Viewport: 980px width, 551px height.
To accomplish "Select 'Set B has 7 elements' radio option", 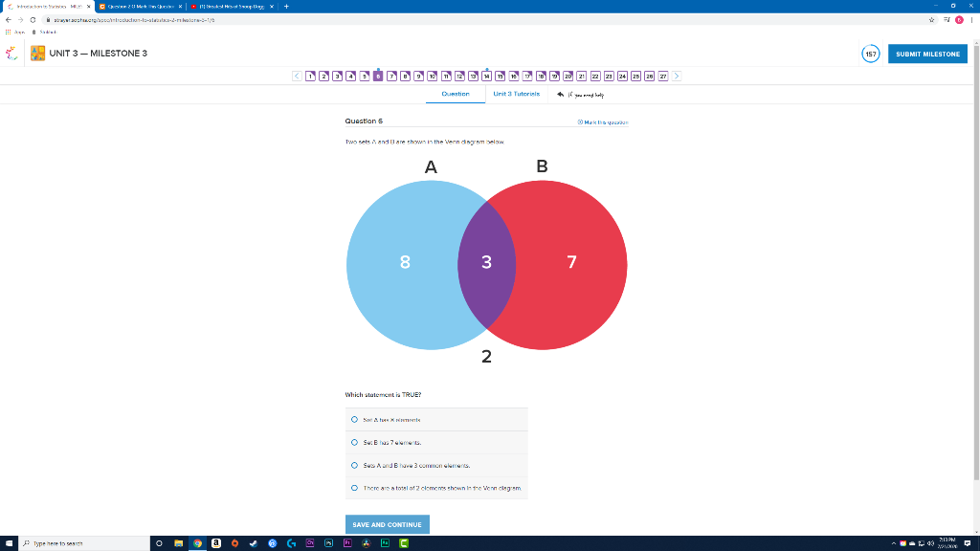I will click(354, 442).
